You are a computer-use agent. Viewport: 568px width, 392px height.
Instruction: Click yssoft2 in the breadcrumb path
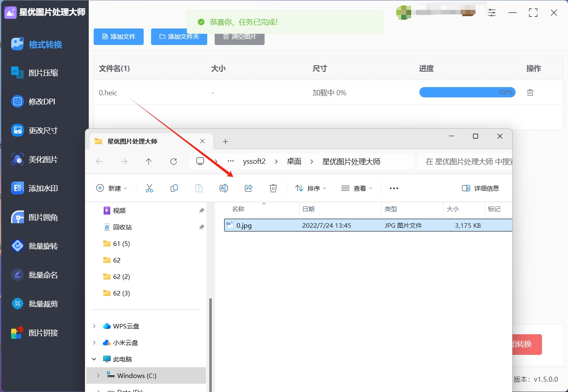point(254,161)
